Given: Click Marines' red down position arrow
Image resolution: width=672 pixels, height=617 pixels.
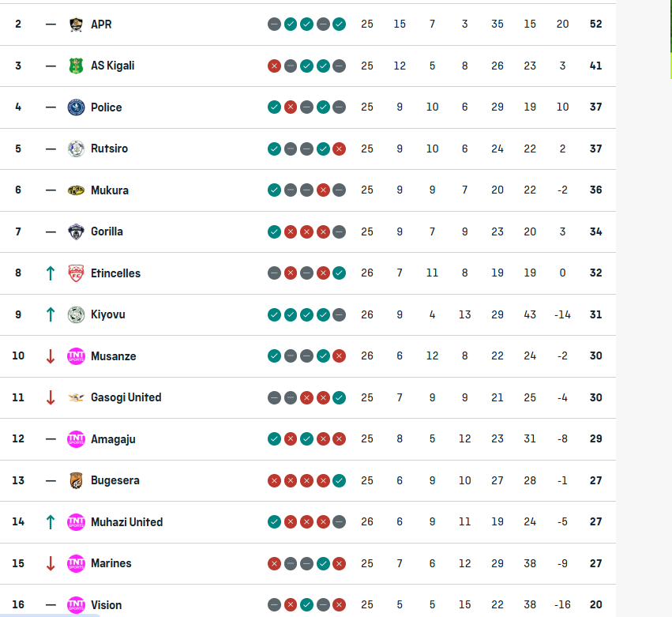Looking at the screenshot, I should pyautogui.click(x=51, y=563).
